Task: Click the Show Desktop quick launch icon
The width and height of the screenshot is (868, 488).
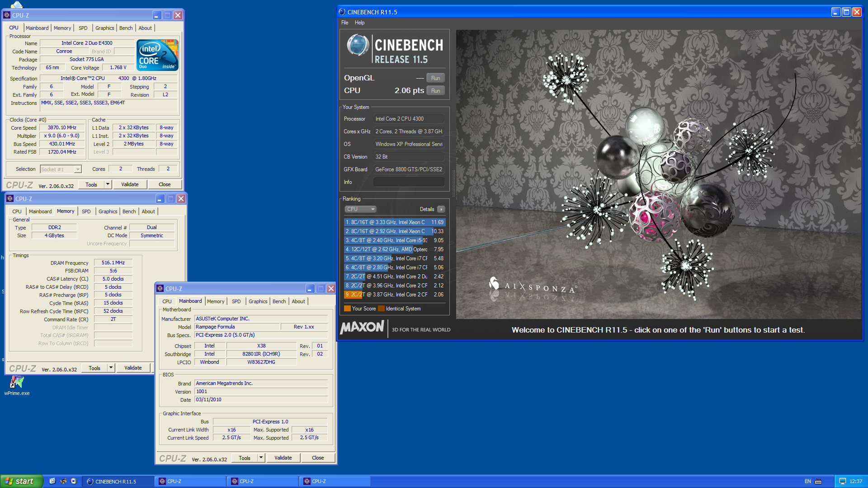Action: pos(52,481)
